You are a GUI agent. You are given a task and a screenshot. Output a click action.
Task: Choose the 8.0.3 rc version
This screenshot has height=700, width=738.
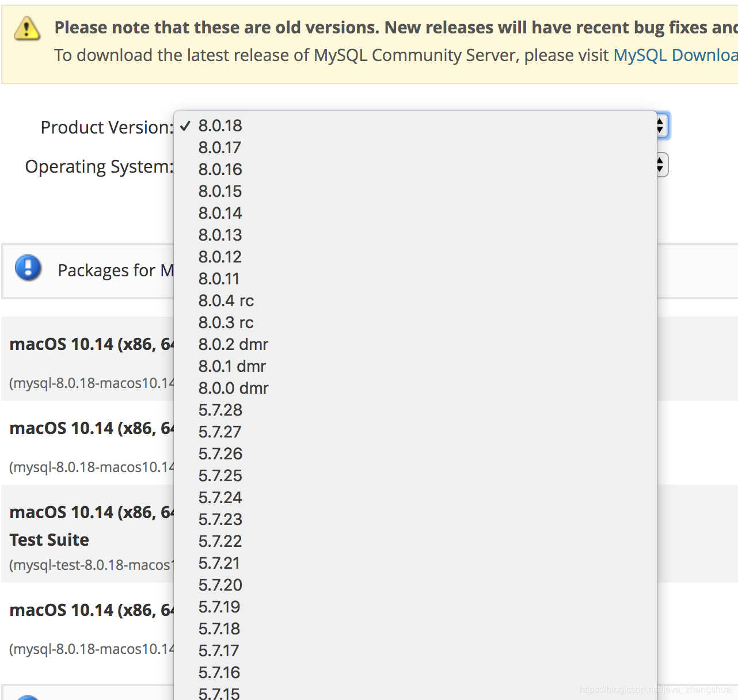[x=226, y=323]
